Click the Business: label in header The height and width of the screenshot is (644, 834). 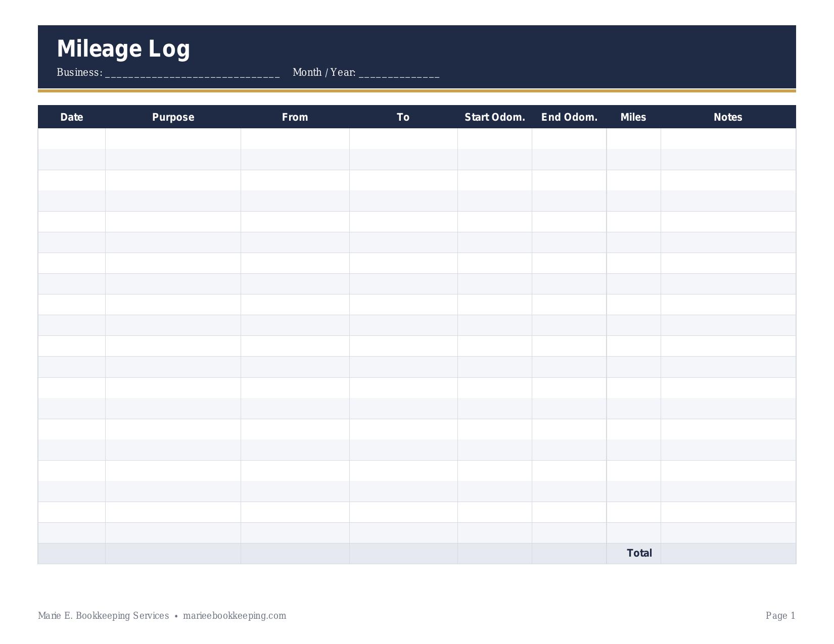pos(79,72)
